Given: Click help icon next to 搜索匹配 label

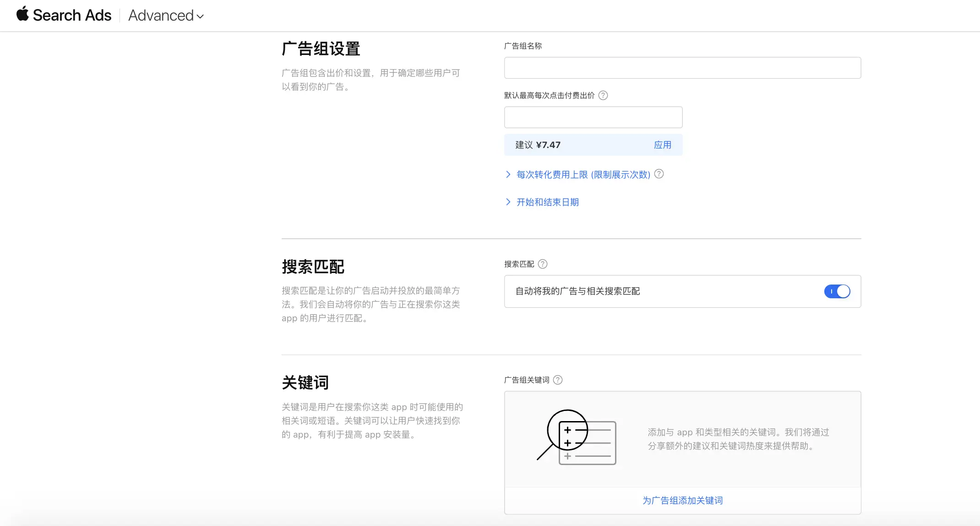Looking at the screenshot, I should click(543, 264).
